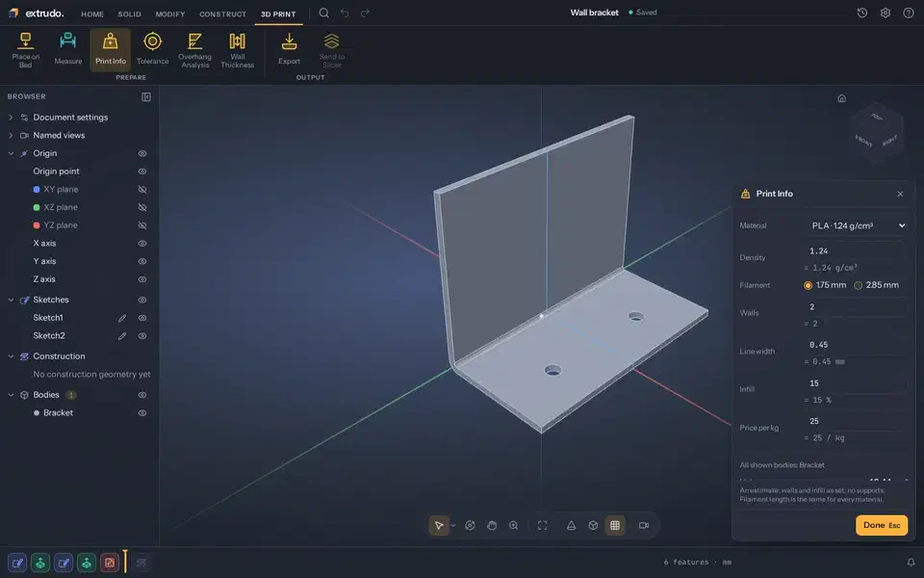The width and height of the screenshot is (924, 578).
Task: Click the home view icon above the view cube
Action: coord(841,98)
